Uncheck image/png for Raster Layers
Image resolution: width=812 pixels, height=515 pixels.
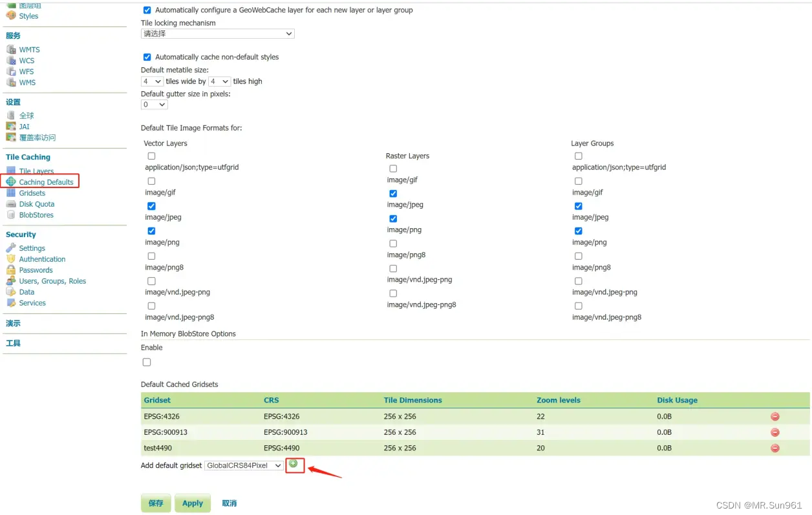(393, 218)
